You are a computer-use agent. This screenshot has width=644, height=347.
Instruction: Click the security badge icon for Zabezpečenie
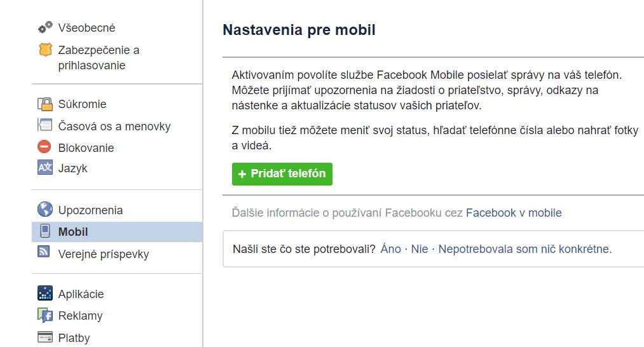(x=45, y=50)
